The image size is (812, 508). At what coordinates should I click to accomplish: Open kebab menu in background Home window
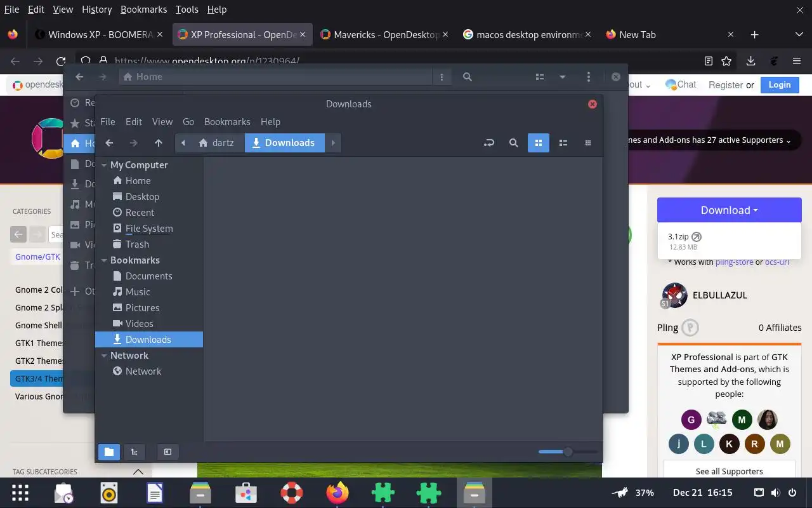click(589, 77)
